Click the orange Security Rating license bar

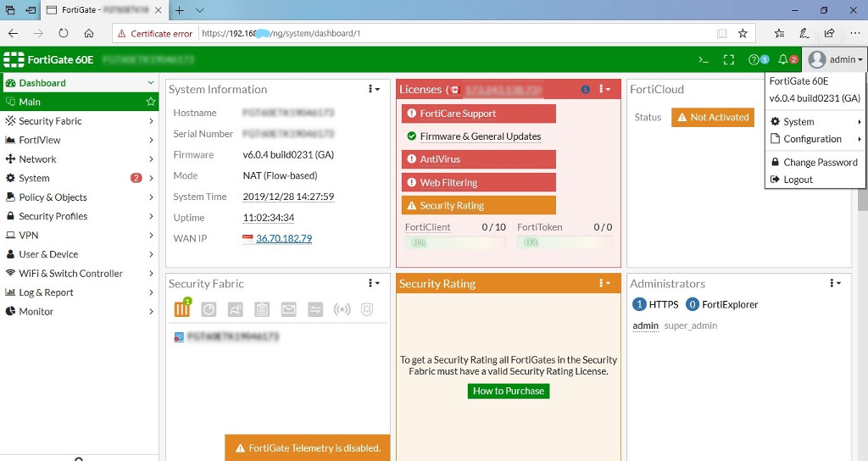tap(479, 206)
